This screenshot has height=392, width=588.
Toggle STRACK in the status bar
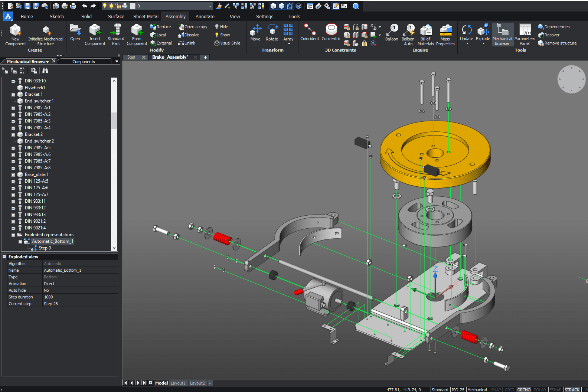[x=572, y=389]
